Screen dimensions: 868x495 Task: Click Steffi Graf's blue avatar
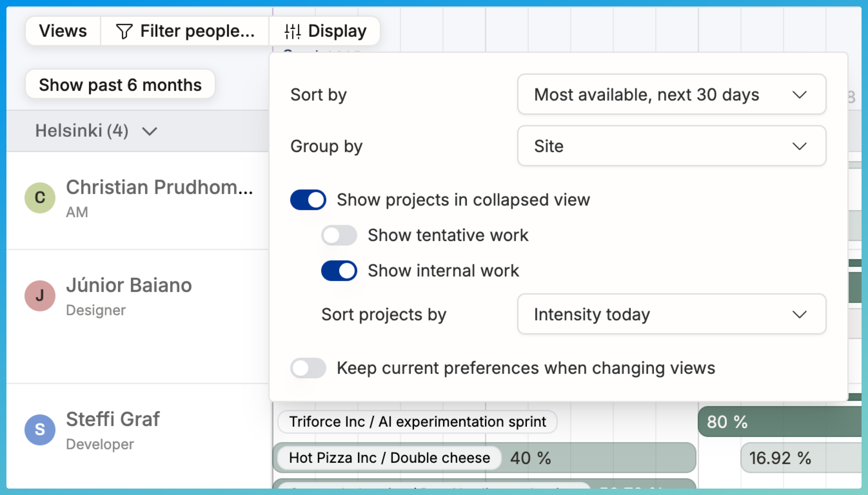(x=40, y=429)
